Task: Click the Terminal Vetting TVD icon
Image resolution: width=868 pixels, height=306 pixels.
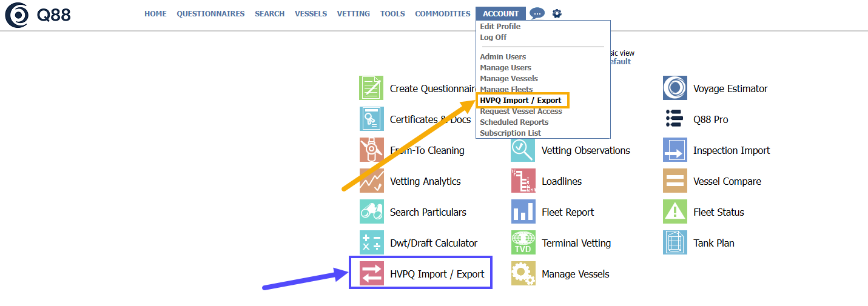Action: pos(523,243)
